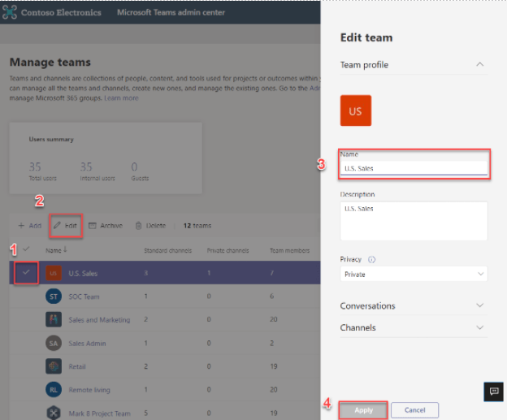Click Delete in the teams toolbar
This screenshot has height=420, width=507.
[x=150, y=225]
